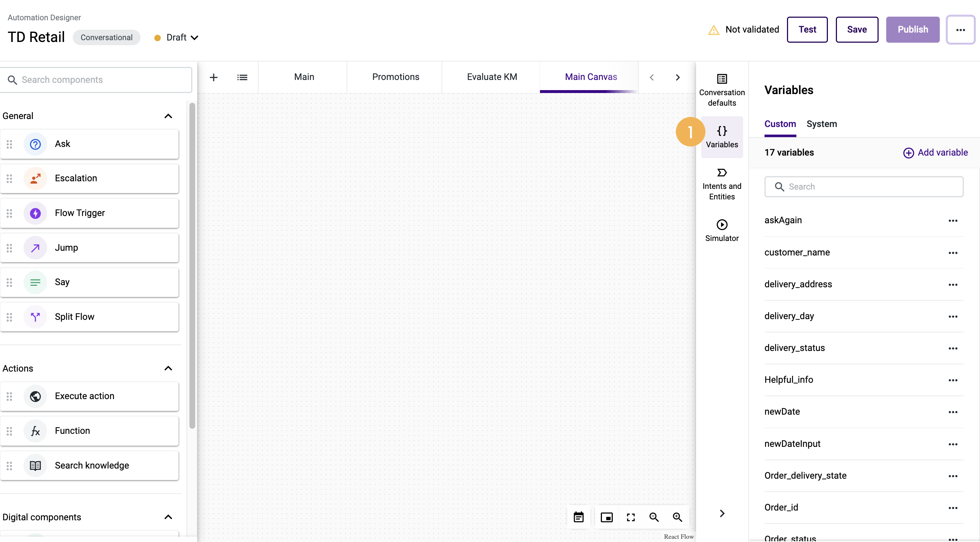Zoom in on the canvas
Viewport: 980px width, 542px height.
pyautogui.click(x=678, y=517)
